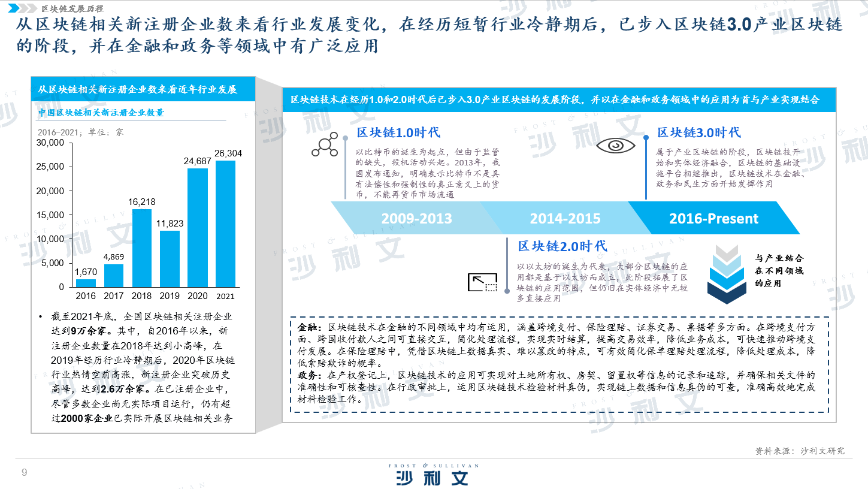868x489 pixels.
Task: Click the 30,000 y-axis label
Action: (x=50, y=143)
